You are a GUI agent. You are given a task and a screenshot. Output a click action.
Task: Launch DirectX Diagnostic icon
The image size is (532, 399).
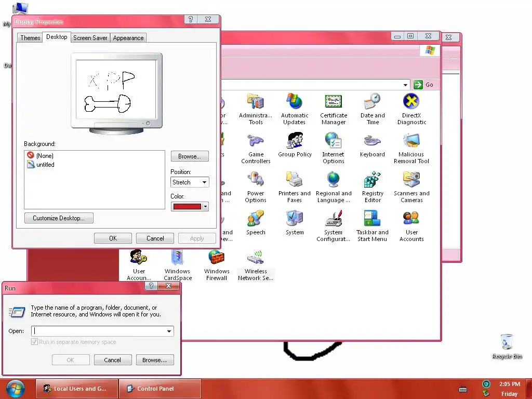point(411,109)
